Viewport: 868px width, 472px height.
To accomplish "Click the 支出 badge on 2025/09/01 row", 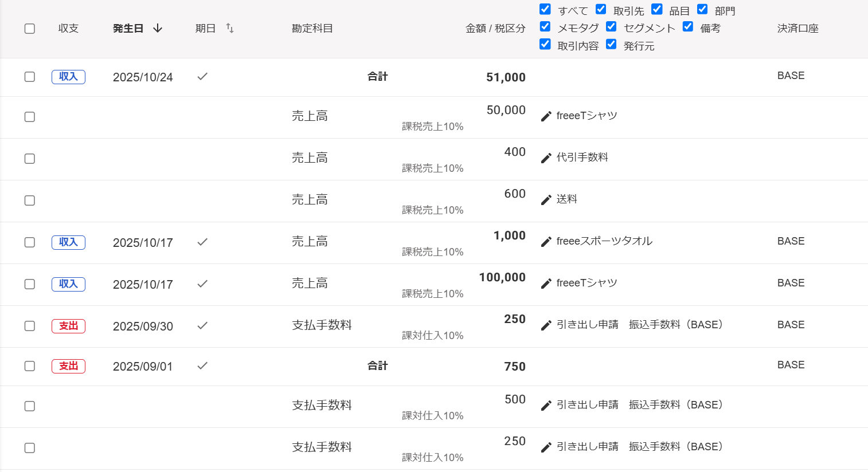I will [x=68, y=366].
